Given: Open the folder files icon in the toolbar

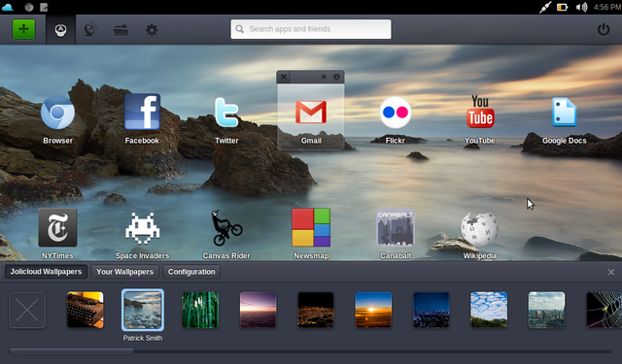Looking at the screenshot, I should 121,30.
